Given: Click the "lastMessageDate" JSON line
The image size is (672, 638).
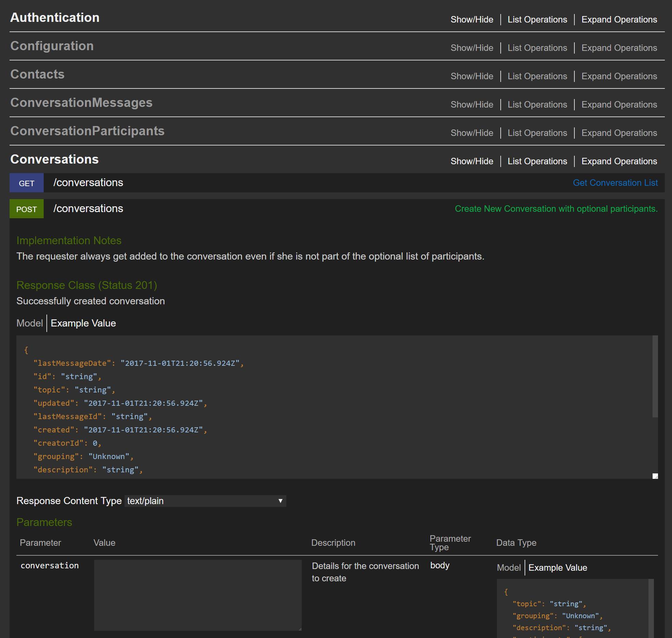Looking at the screenshot, I should click(x=139, y=363).
